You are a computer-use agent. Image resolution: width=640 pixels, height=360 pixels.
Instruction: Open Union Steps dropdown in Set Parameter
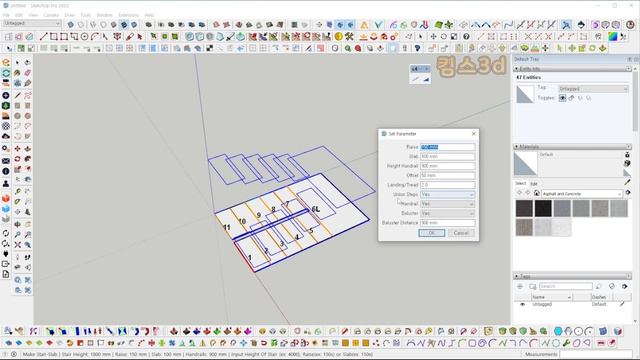pyautogui.click(x=448, y=194)
